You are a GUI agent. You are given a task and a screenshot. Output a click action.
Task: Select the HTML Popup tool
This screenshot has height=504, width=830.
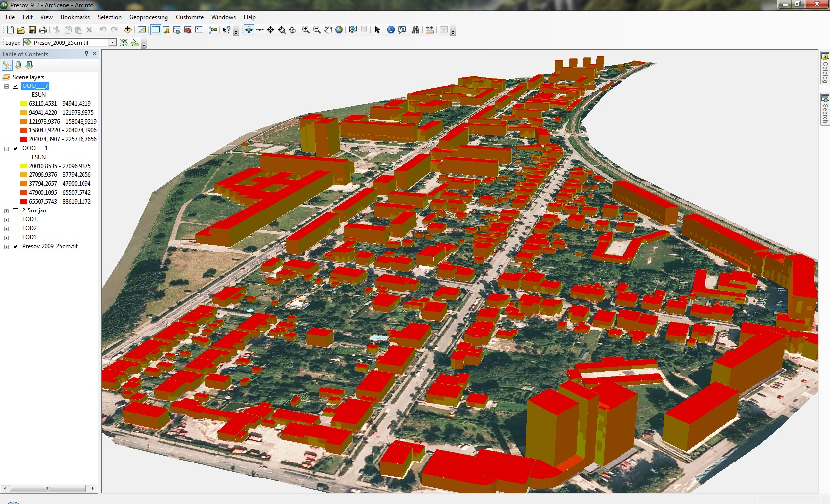(x=402, y=30)
